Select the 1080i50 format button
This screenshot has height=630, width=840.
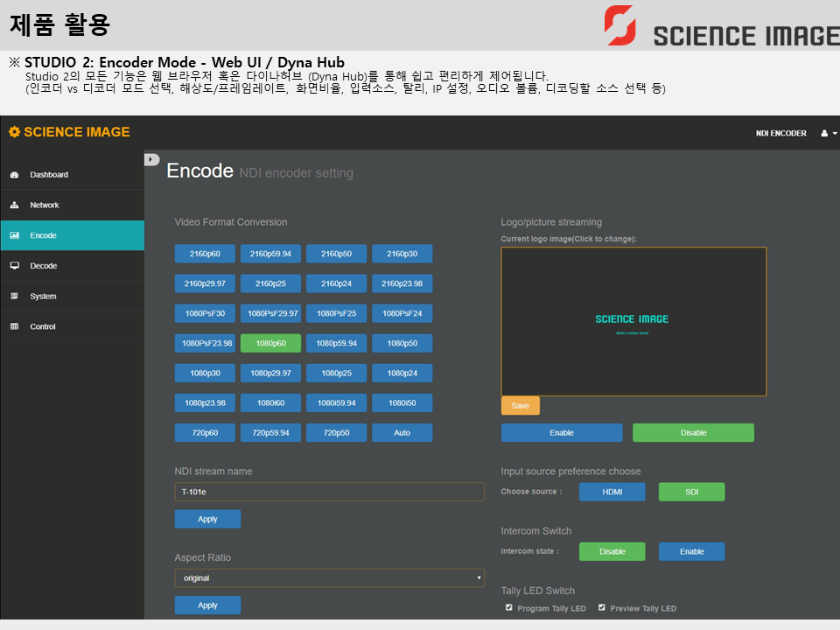[402, 402]
